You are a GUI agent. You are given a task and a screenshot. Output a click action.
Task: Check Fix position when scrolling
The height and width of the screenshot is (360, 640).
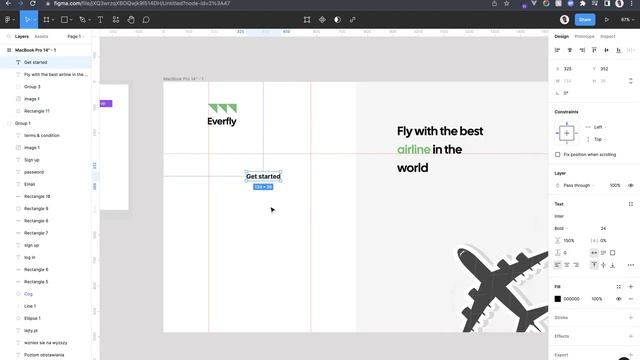(x=558, y=155)
